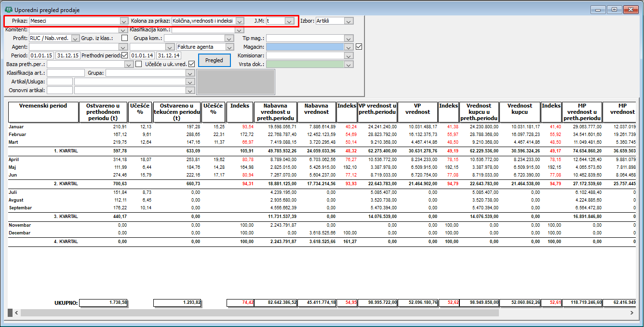Click the Ostvareno u tekućem periodu (t) header
The image size is (644, 327).
click(177, 112)
